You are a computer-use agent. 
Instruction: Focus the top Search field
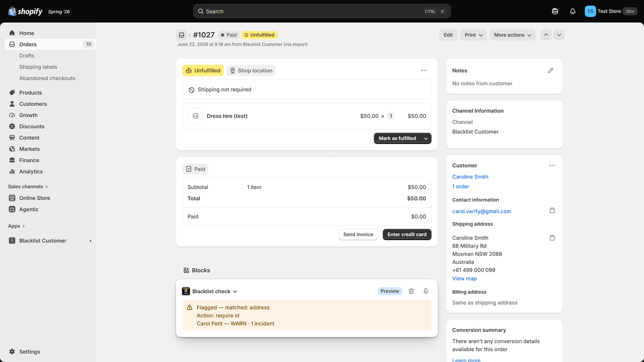(322, 11)
